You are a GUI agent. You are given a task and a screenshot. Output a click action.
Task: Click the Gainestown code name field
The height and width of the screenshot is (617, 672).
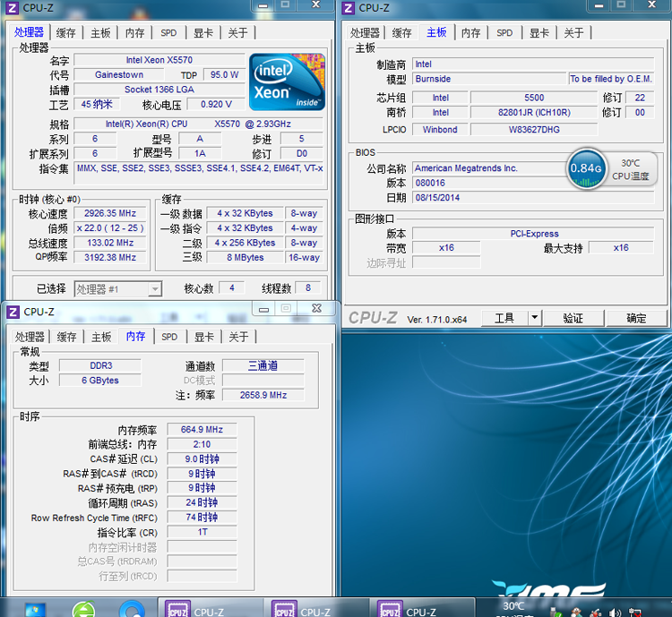pyautogui.click(x=119, y=74)
